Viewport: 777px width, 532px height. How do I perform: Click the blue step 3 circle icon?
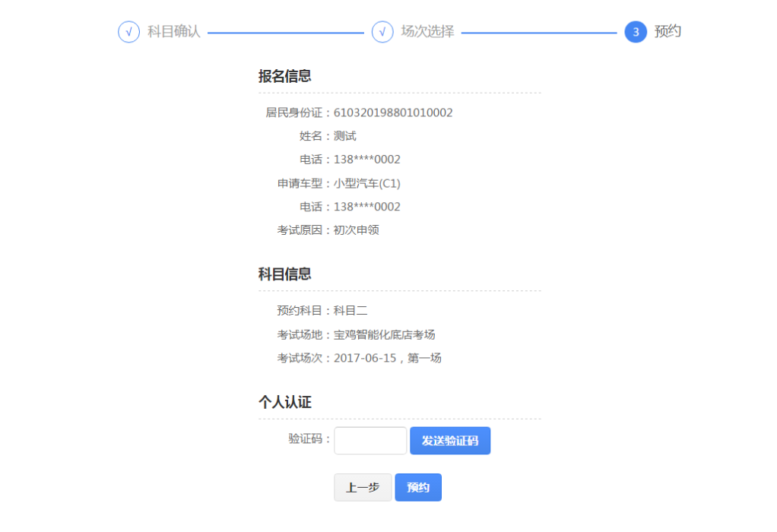pyautogui.click(x=636, y=32)
